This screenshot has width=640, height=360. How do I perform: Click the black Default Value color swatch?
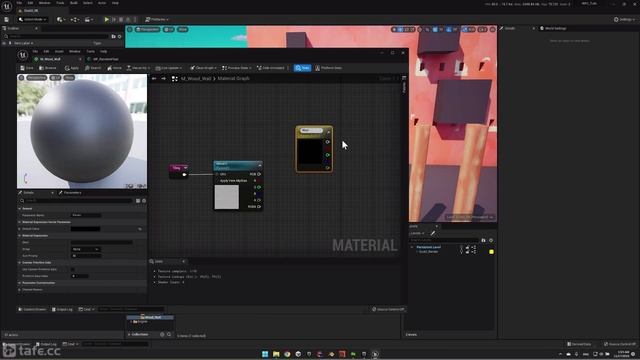pos(85,229)
